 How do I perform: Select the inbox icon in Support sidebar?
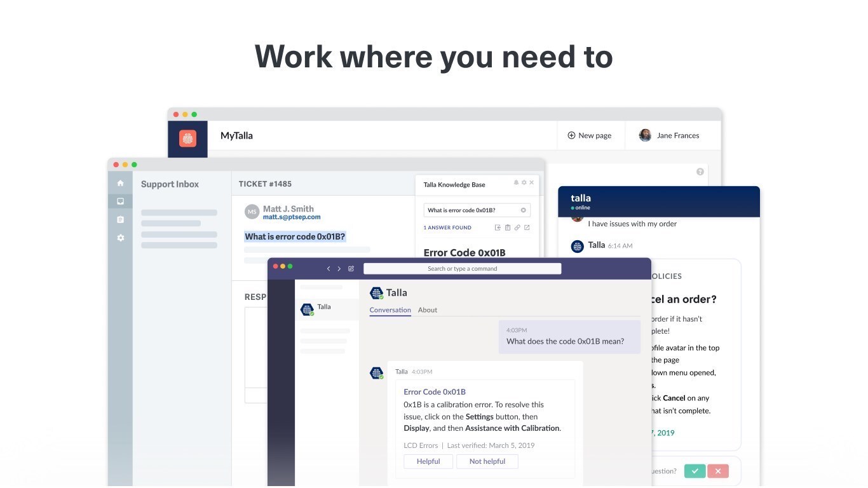tap(120, 201)
